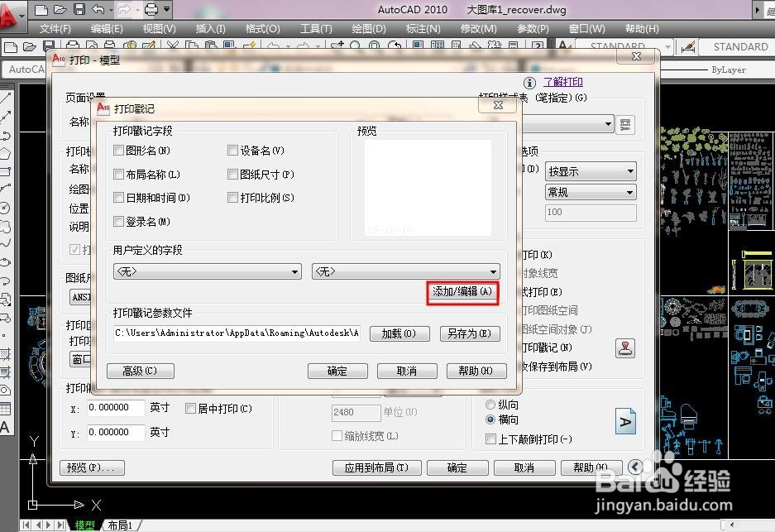Select the Make Block tool
Image resolution: width=775 pixels, height=532 pixels.
click(6, 318)
